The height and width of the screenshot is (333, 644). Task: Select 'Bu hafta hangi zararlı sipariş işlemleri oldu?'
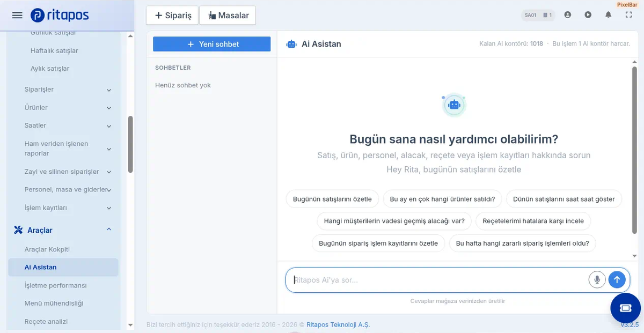523,243
